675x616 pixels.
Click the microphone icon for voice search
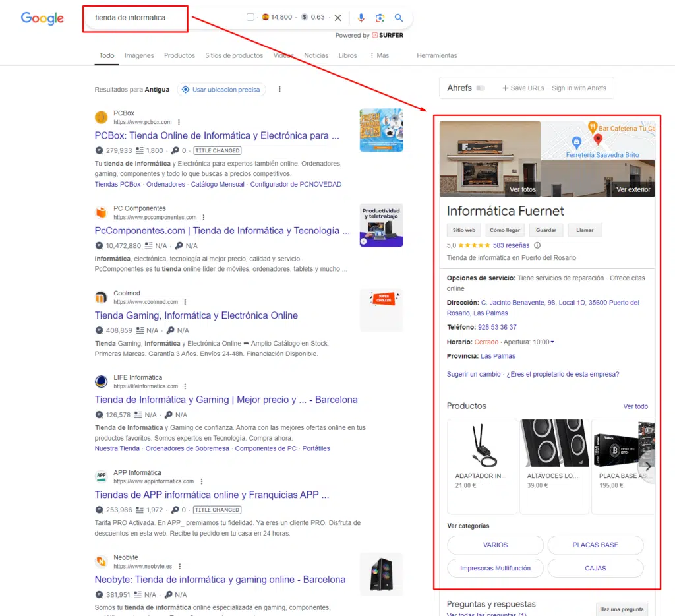tap(361, 18)
